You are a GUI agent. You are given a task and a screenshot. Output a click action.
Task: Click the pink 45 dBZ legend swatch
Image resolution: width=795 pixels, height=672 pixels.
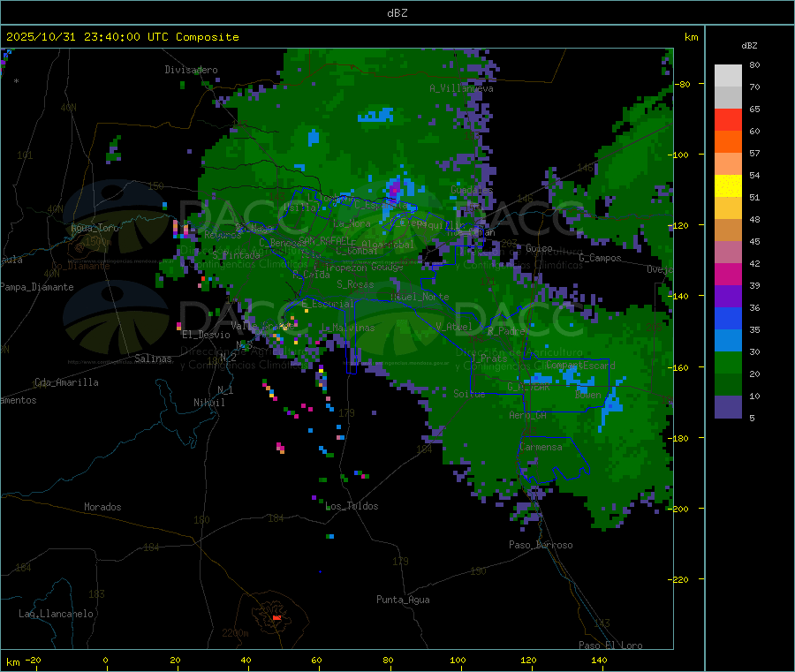(x=728, y=253)
